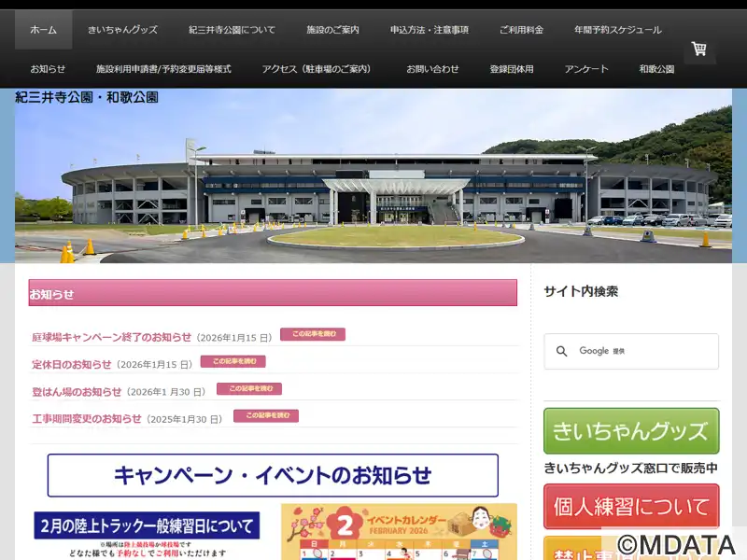Image resolution: width=747 pixels, height=560 pixels.
Task: Click お問い合わせ menu item
Action: click(432, 69)
